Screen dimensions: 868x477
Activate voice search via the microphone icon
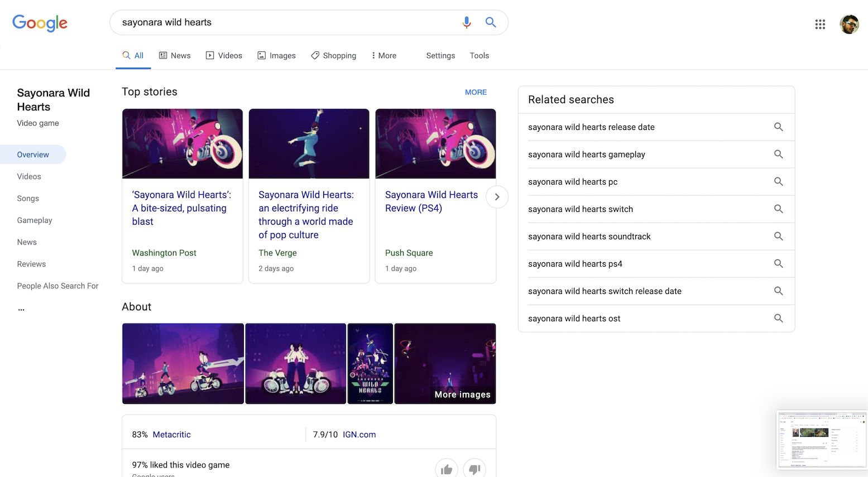pyautogui.click(x=467, y=22)
